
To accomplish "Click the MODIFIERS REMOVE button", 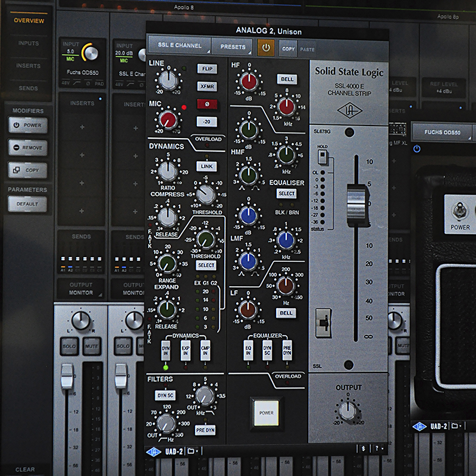I will (28, 148).
